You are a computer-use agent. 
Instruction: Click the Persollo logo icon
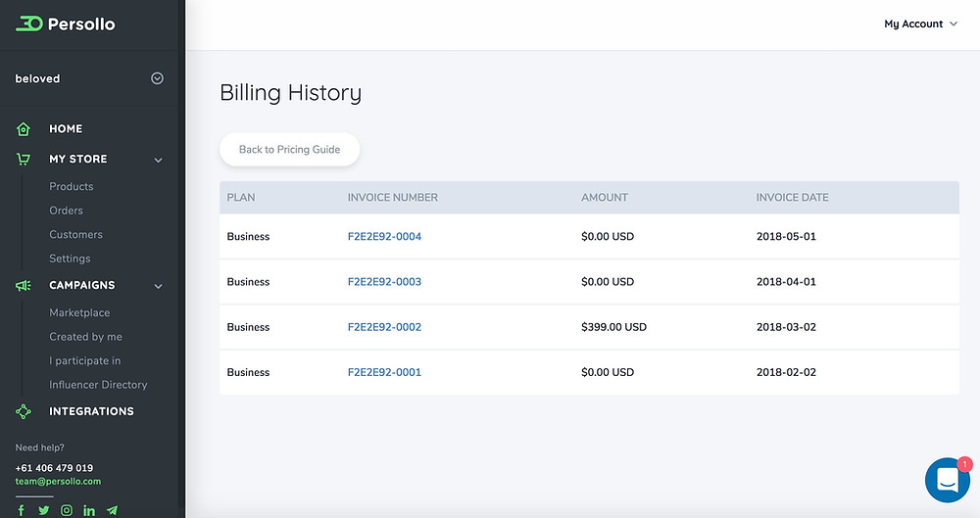pyautogui.click(x=28, y=24)
